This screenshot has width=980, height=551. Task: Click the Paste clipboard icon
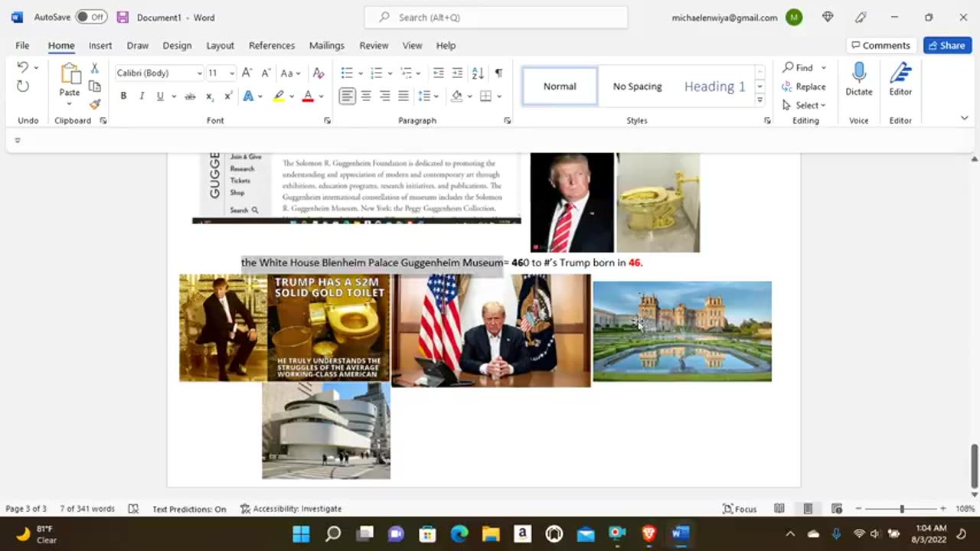70,74
